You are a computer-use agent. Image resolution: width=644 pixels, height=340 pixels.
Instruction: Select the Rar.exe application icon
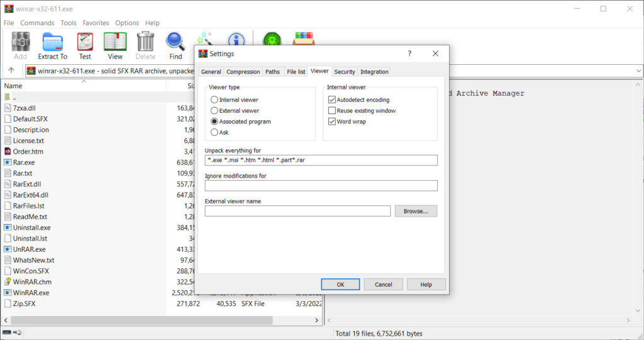coord(8,162)
